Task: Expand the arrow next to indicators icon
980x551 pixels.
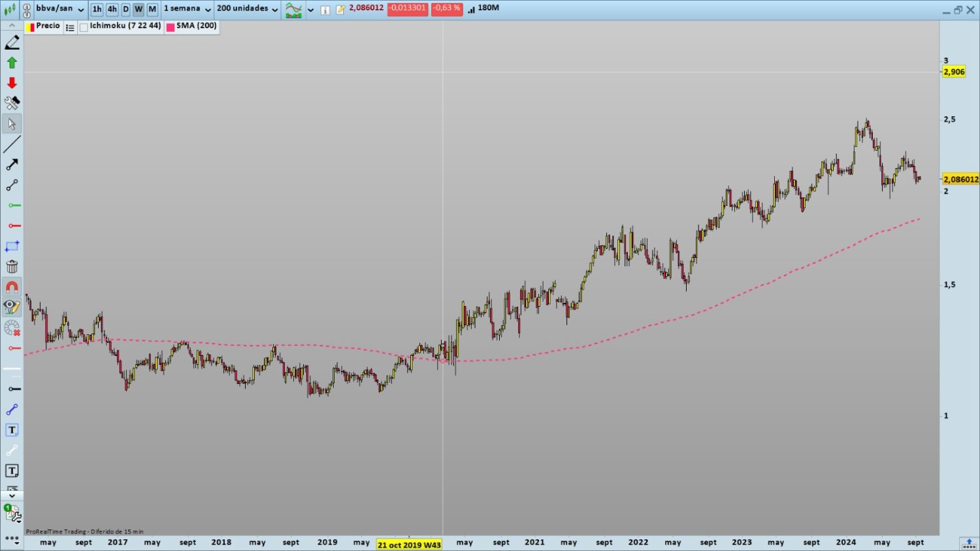Action: [310, 10]
